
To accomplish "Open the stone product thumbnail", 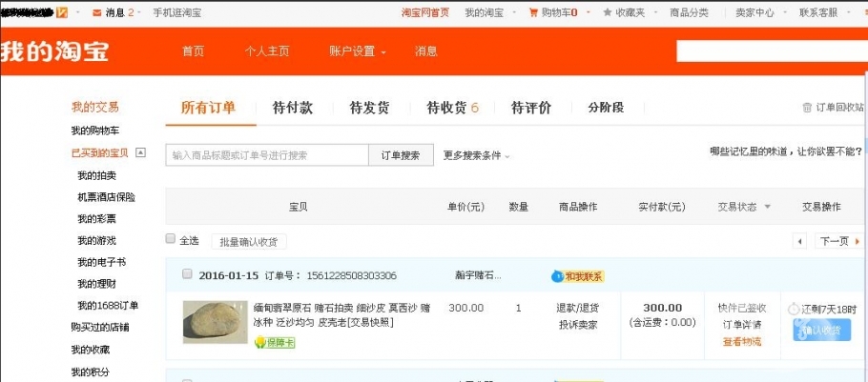I will (x=215, y=322).
